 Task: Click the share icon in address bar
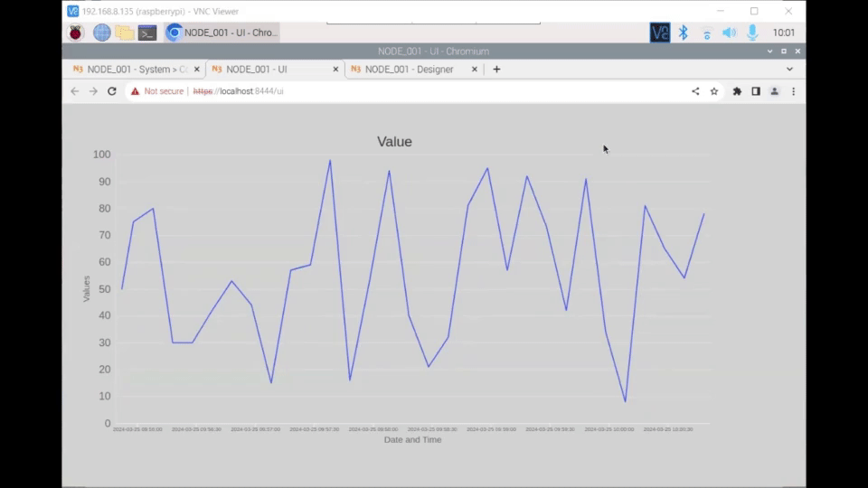pos(695,91)
